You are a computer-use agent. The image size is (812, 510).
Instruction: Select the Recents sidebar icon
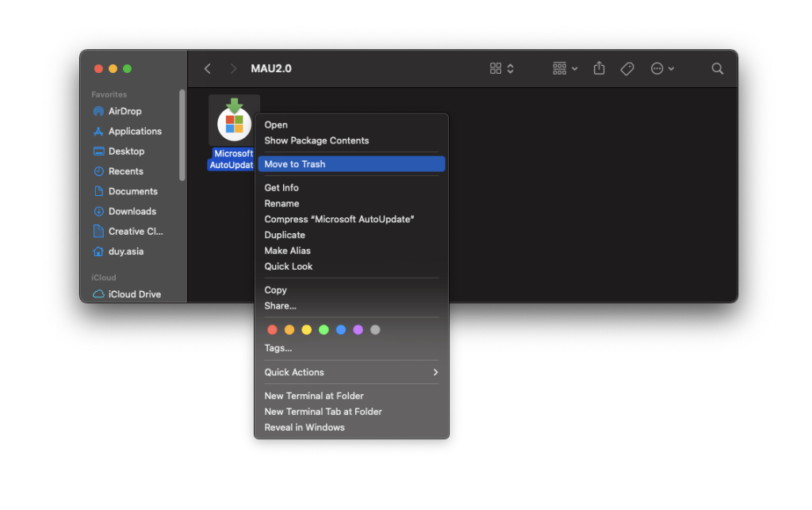(98, 171)
